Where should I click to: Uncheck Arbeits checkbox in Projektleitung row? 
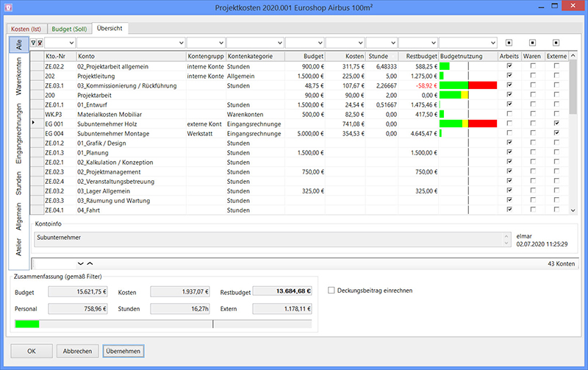point(509,76)
